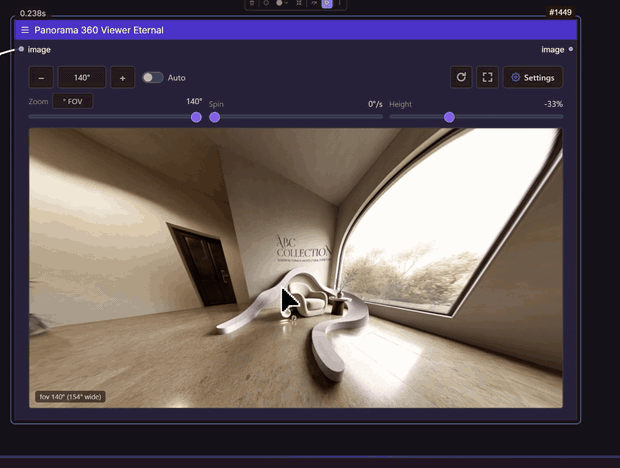The height and width of the screenshot is (468, 620).
Task: Click the Zoom slider handle
Action: click(196, 117)
